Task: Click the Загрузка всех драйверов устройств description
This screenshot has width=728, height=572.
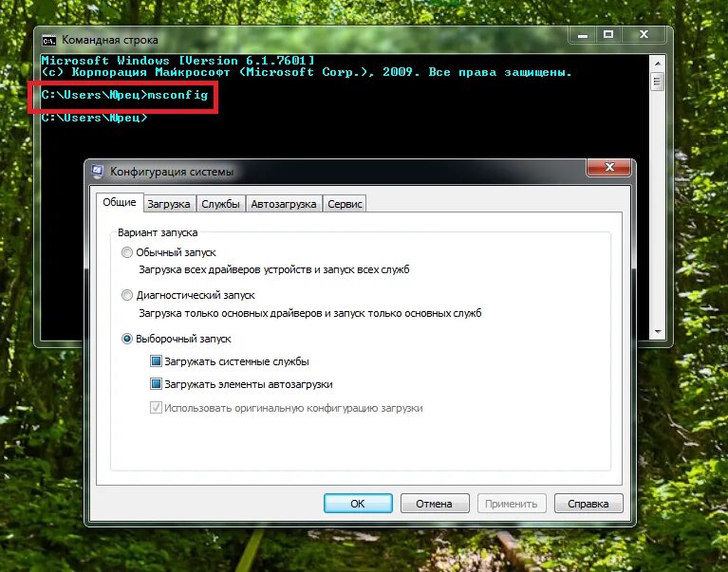Action: tap(274, 269)
